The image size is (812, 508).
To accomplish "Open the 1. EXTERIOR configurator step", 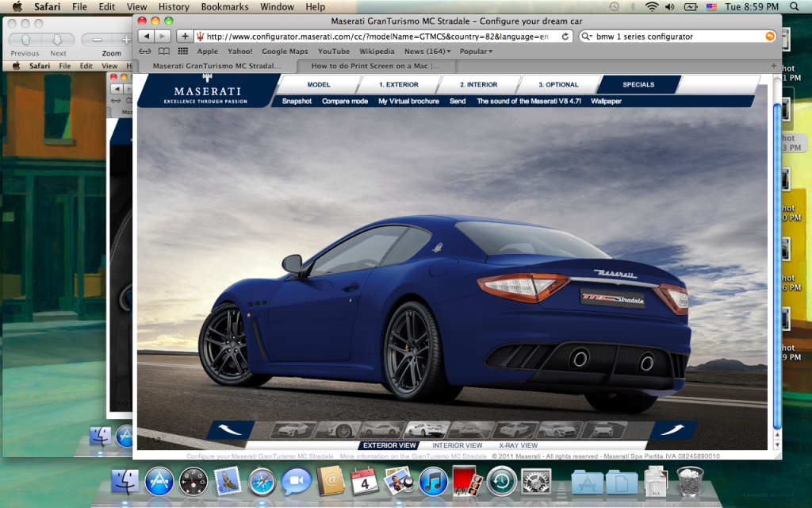I will click(x=399, y=84).
